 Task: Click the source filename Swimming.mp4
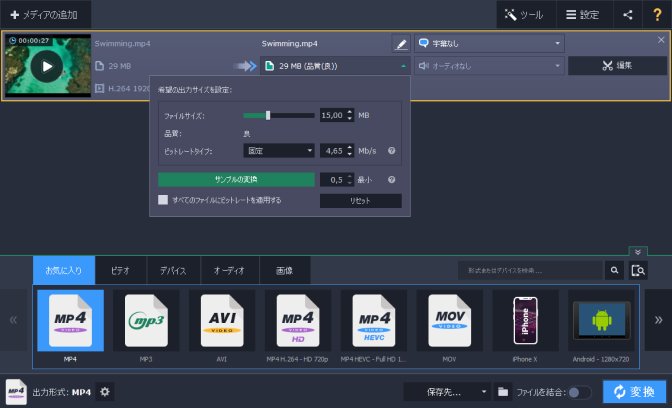(123, 44)
